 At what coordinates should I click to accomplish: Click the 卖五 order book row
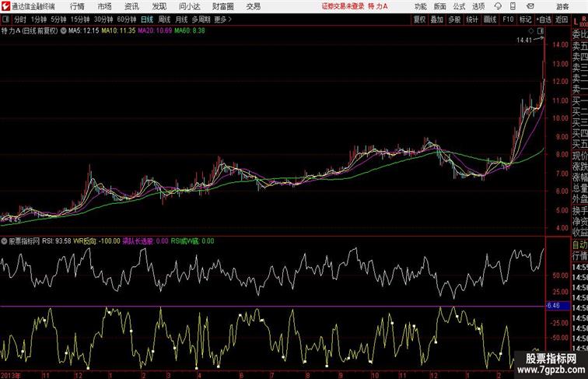pos(579,47)
